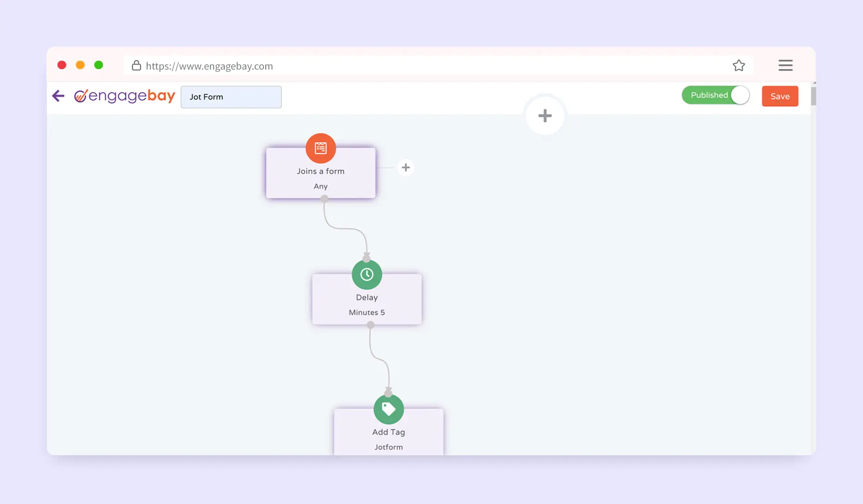863x504 pixels.
Task: Click the vertical scrollbar thumb on right
Action: tap(813, 96)
